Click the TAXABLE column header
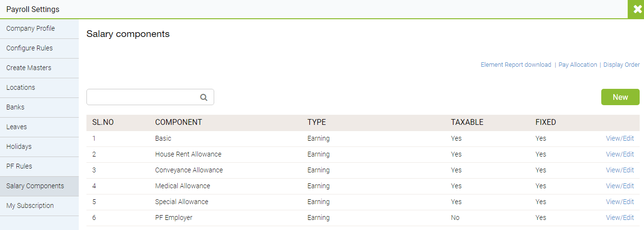Image resolution: width=644 pixels, height=230 pixels. click(x=467, y=122)
